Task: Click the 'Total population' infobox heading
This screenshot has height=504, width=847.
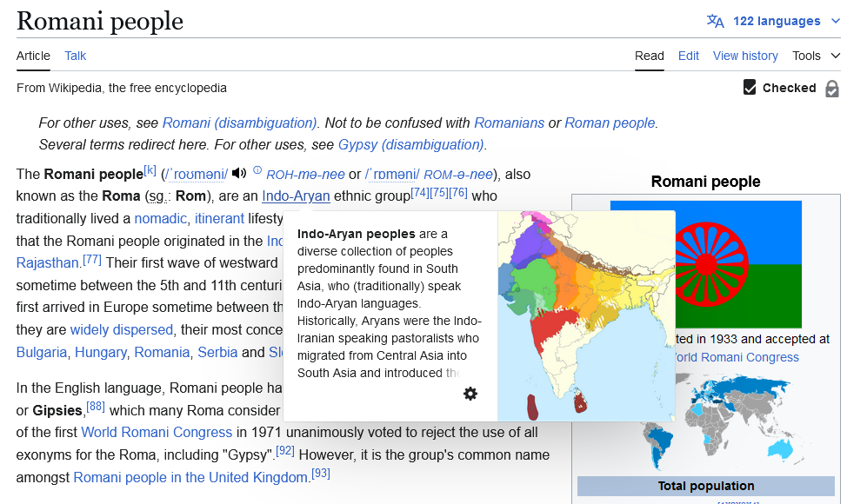Action: coord(705,486)
